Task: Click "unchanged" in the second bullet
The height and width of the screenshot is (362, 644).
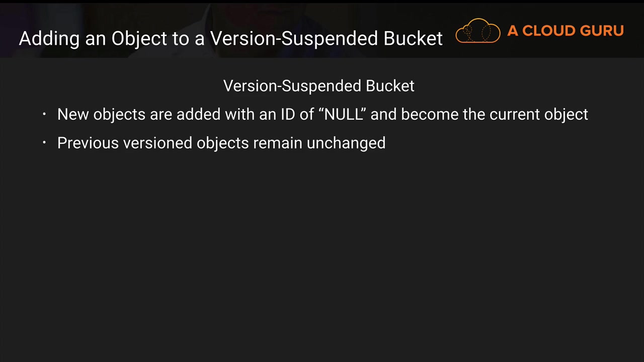Action: click(x=346, y=143)
